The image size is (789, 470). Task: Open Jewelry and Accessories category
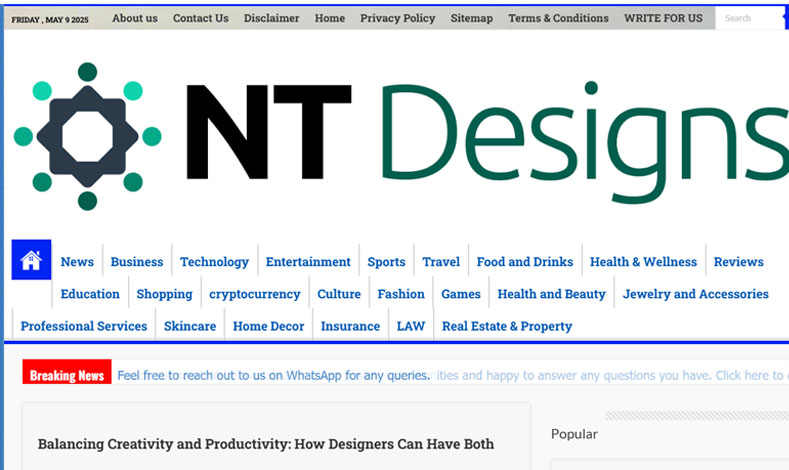696,294
